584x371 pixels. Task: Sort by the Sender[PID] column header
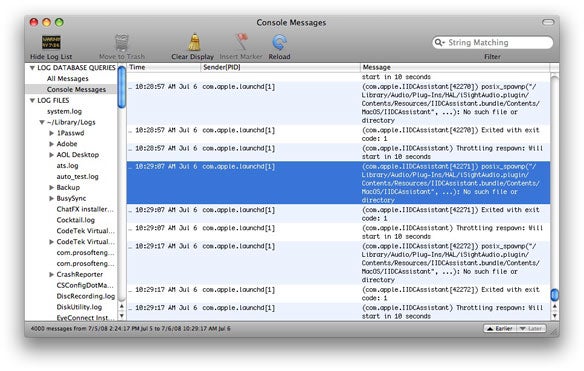point(280,67)
